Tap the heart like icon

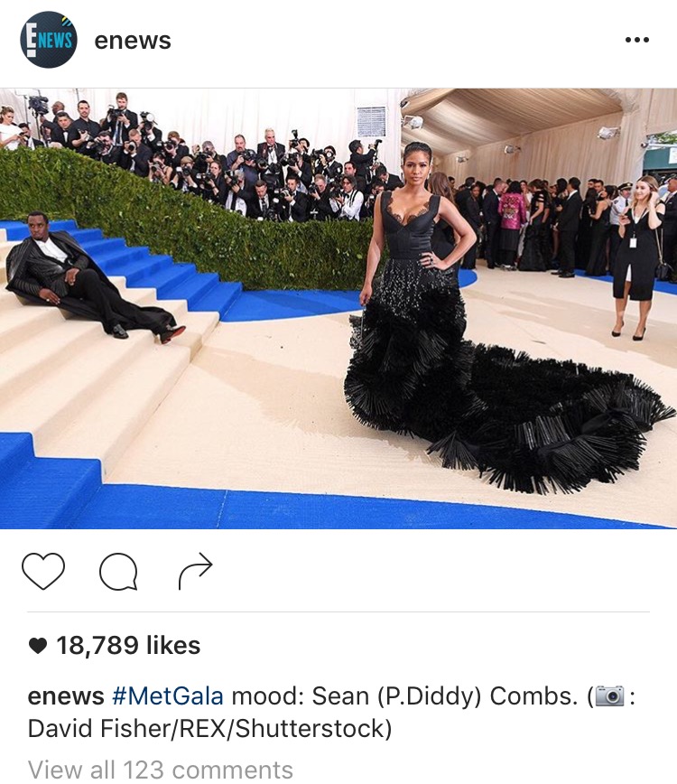[x=43, y=571]
